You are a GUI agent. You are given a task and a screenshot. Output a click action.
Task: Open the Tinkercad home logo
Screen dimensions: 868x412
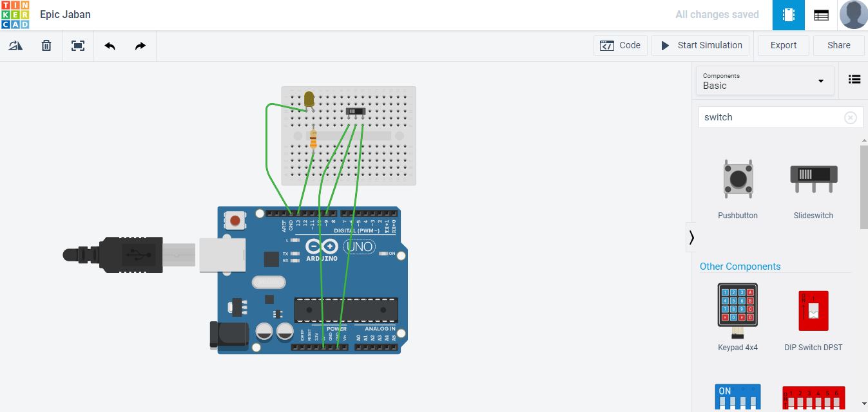click(15, 15)
